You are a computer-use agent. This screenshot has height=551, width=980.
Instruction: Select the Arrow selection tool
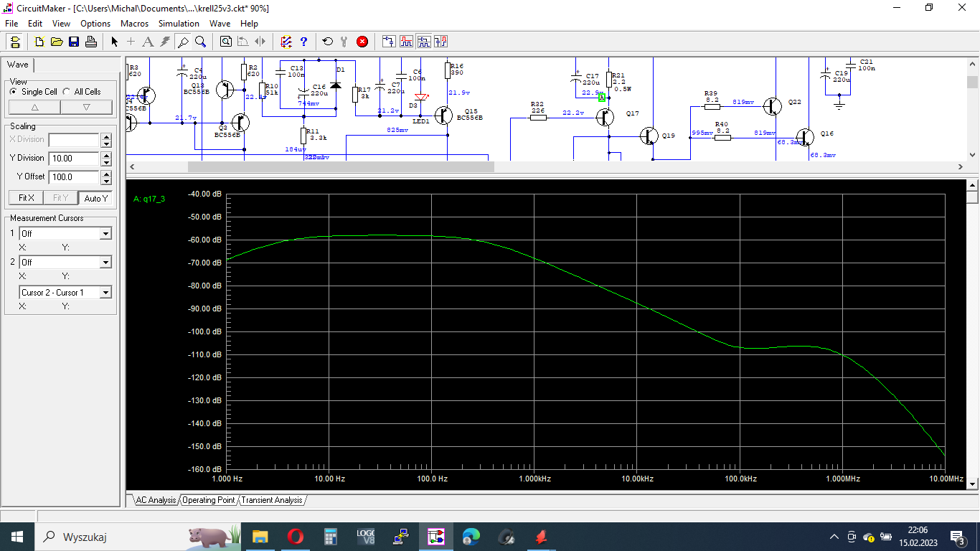[114, 42]
